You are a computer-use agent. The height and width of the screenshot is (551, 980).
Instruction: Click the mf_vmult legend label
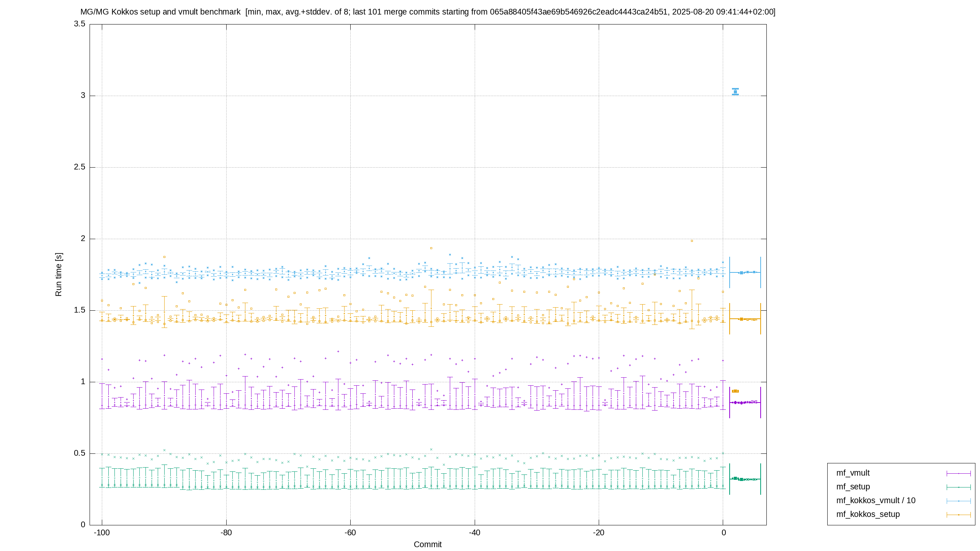click(x=853, y=473)
